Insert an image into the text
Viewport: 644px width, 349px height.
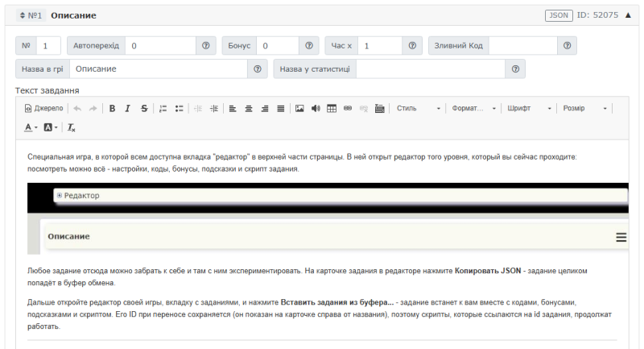(x=299, y=109)
